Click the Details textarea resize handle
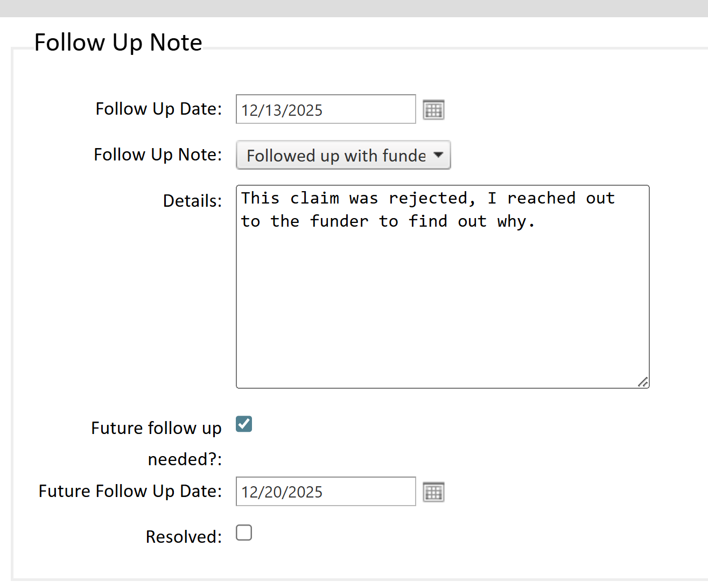 643,382
